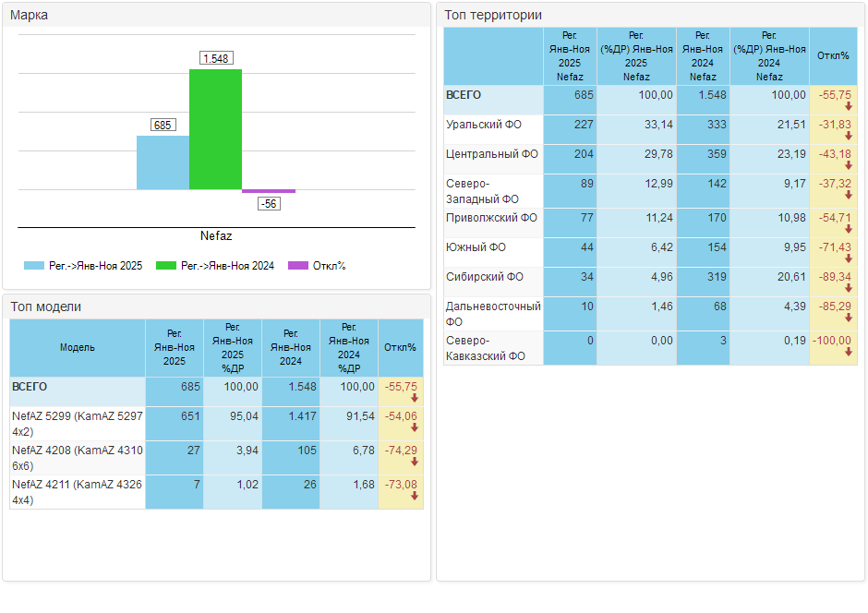
Task: Select ВСЕГО row in territories table
Action: coord(650,100)
